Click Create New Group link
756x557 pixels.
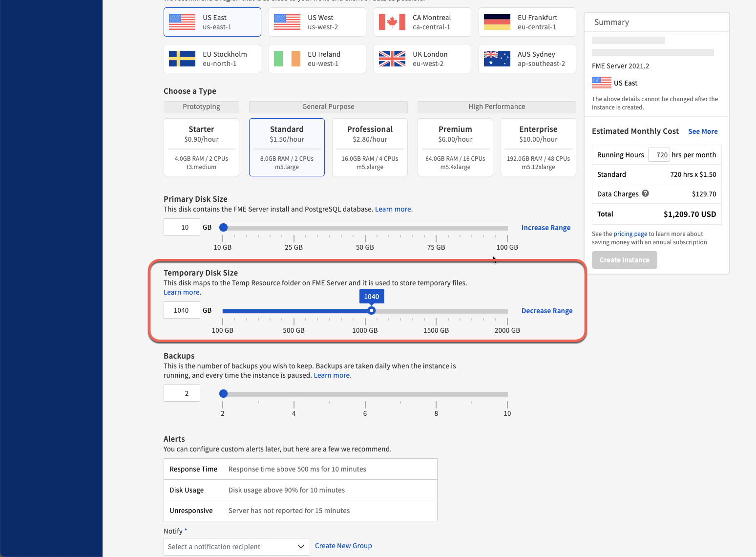click(x=343, y=546)
